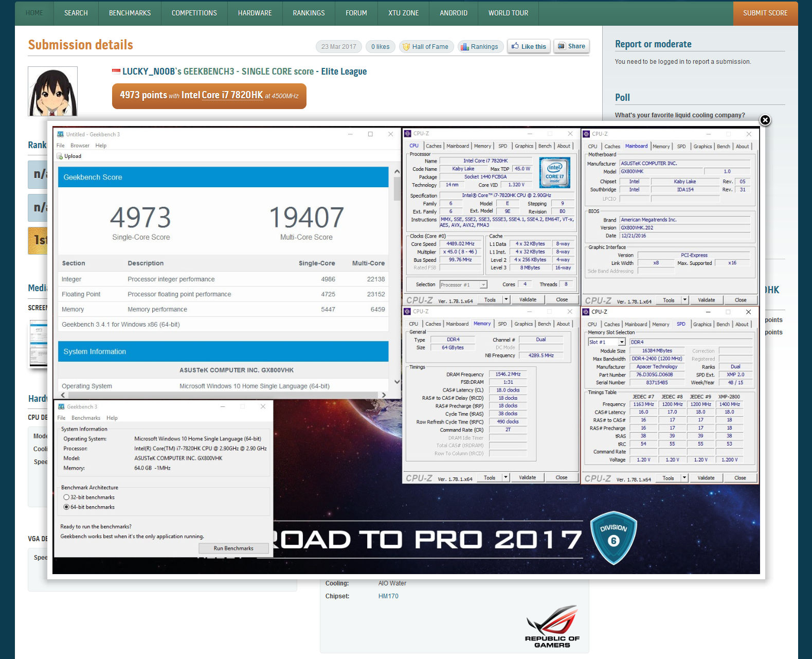The height and width of the screenshot is (659, 812).
Task: Click the Rankings bar chart icon
Action: [465, 47]
